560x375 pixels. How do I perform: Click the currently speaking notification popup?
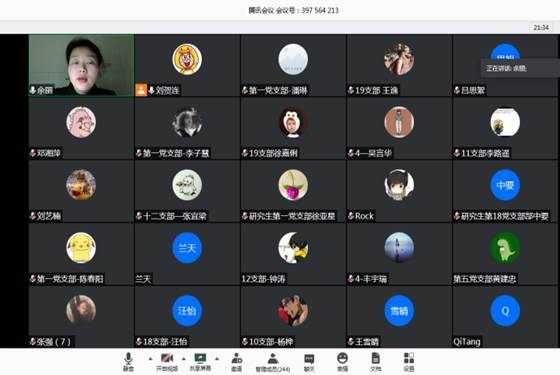[520, 68]
